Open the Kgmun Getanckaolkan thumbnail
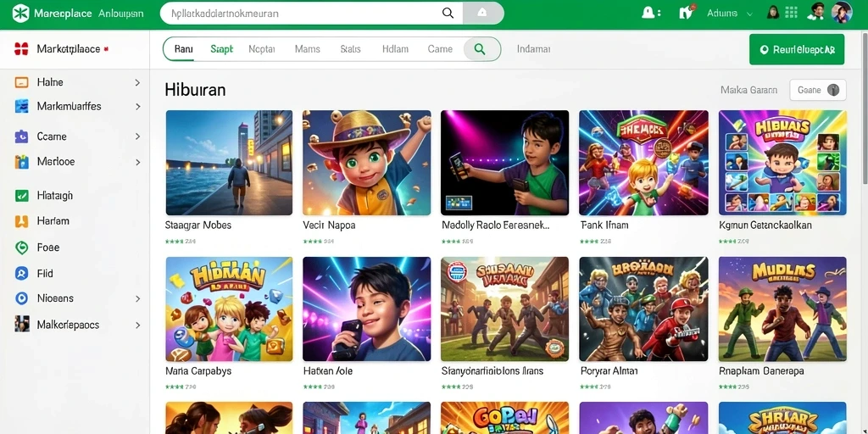 (x=782, y=163)
